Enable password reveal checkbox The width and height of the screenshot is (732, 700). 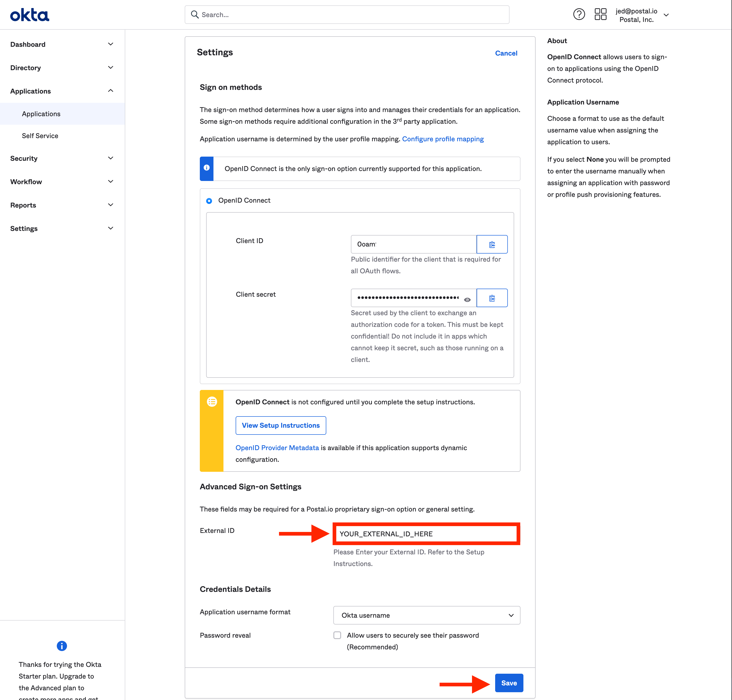click(337, 635)
